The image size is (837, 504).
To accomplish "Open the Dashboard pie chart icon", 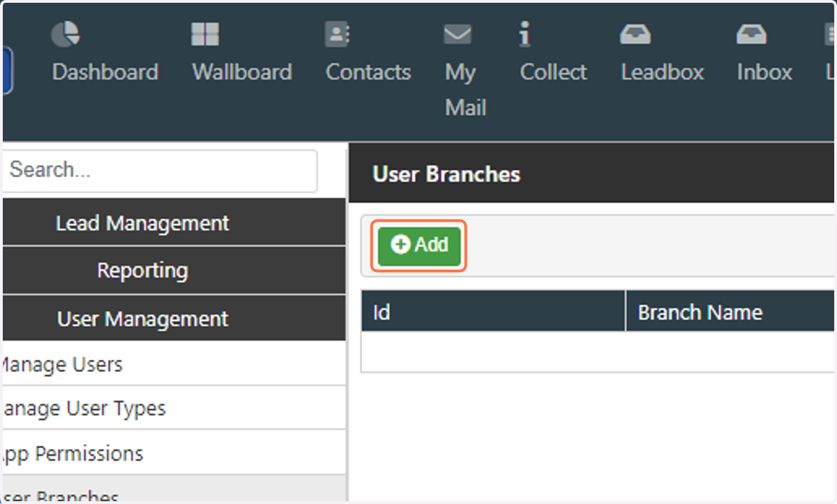I will click(x=66, y=33).
